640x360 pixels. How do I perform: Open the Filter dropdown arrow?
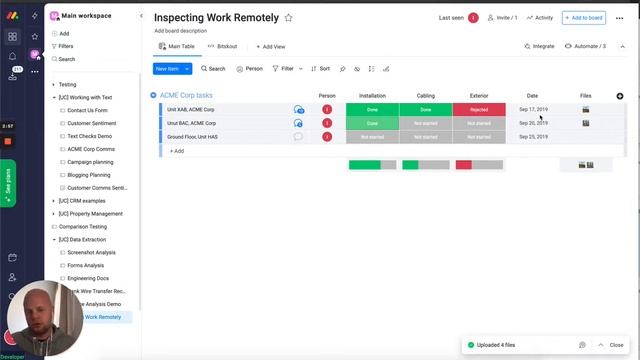point(301,69)
